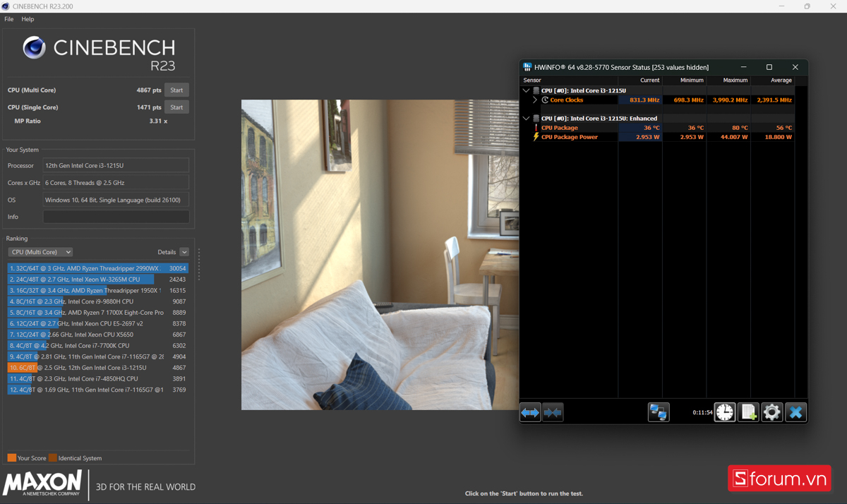Click the 3,990.2 MHz maximum clock value

[729, 100]
